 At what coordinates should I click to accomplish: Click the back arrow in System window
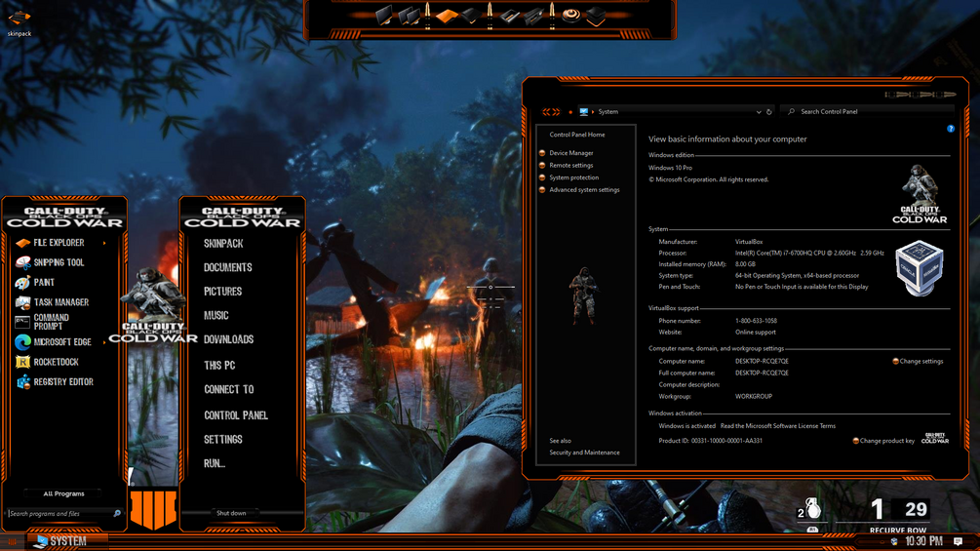546,112
